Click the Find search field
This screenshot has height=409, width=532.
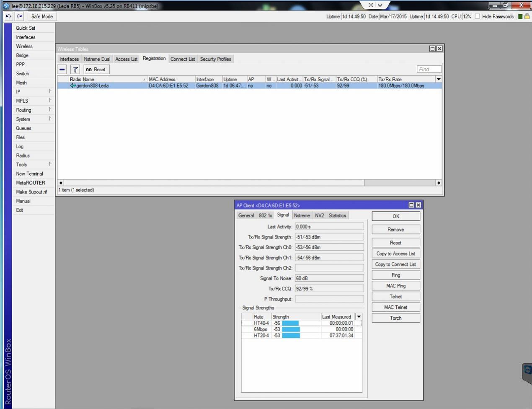(429, 70)
